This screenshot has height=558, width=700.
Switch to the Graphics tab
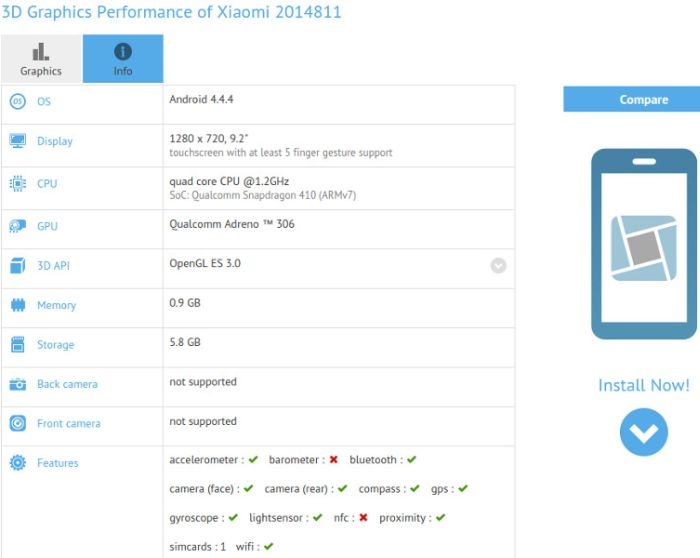tap(42, 58)
